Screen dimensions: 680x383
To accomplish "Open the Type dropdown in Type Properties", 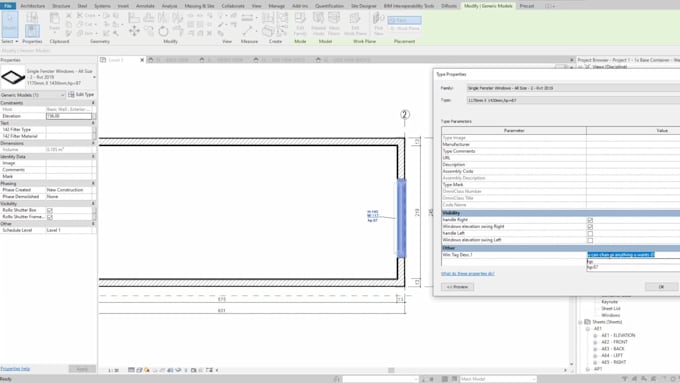I will point(573,100).
